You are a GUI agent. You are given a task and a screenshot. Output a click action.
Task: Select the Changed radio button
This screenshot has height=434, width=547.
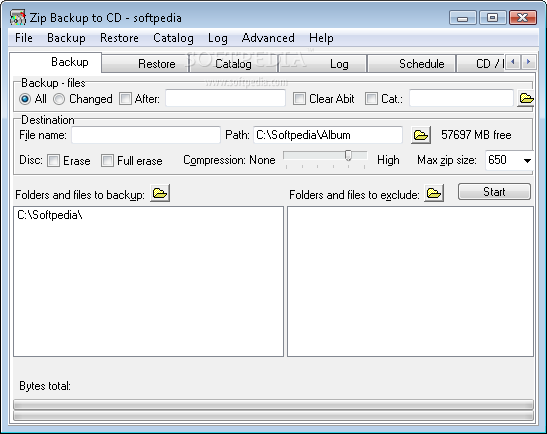tap(59, 99)
